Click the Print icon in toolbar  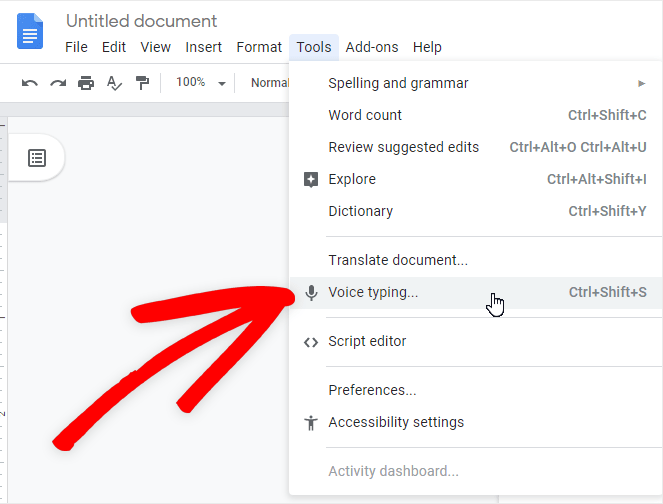(x=86, y=83)
